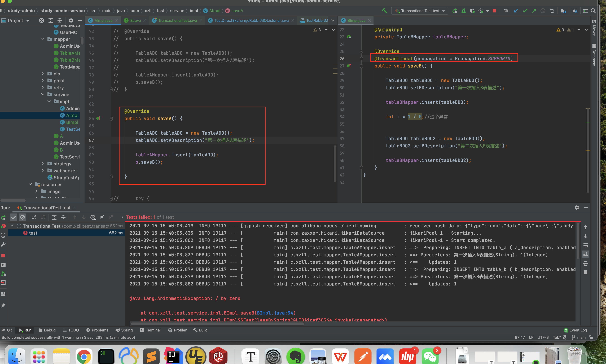606x364 pixels.
Task: Toggle show ignored tests button
Action: click(22, 217)
